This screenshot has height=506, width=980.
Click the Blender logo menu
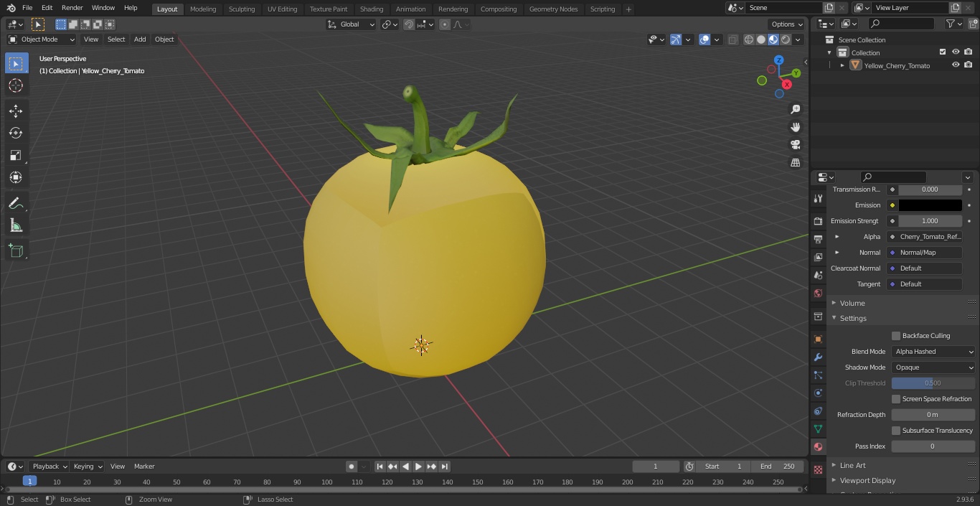tap(11, 8)
